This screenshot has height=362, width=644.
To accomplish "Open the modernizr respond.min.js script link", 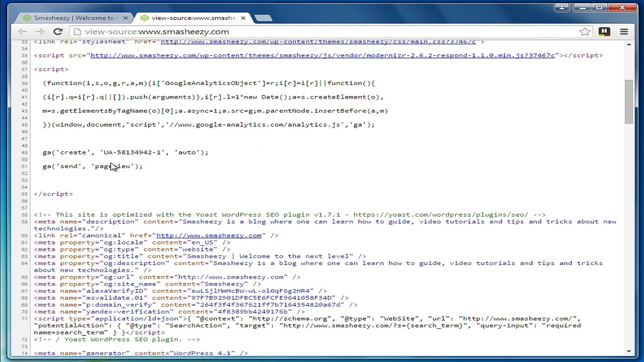I will tap(323, 55).
